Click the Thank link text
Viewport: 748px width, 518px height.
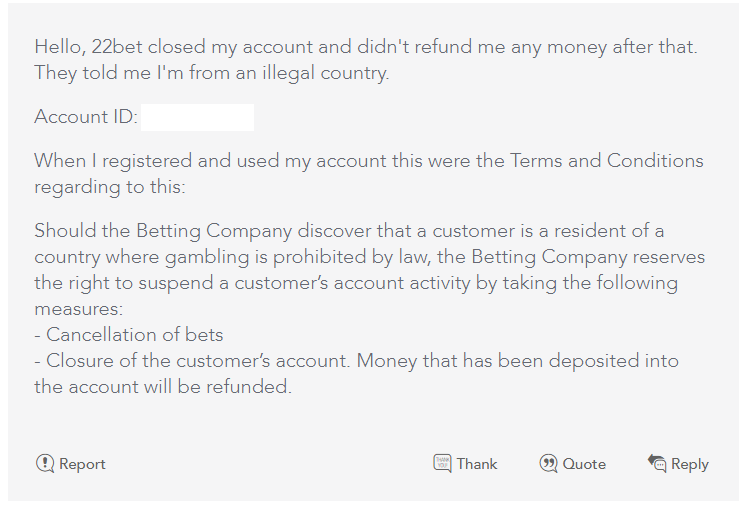point(477,464)
